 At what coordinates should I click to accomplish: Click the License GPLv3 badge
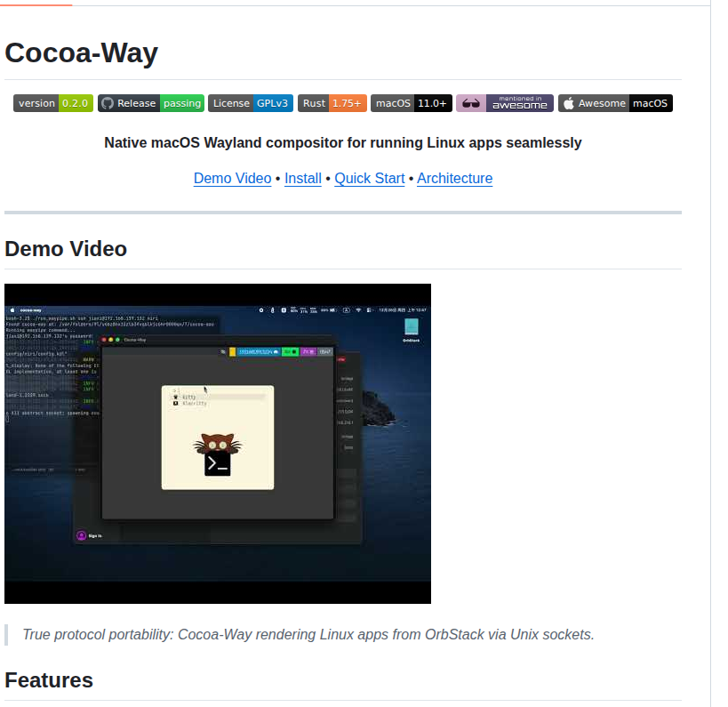[251, 103]
